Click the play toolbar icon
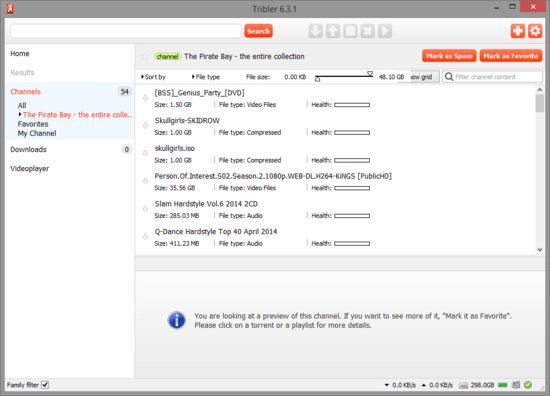Viewport: 550px width, 396px height. (384, 31)
